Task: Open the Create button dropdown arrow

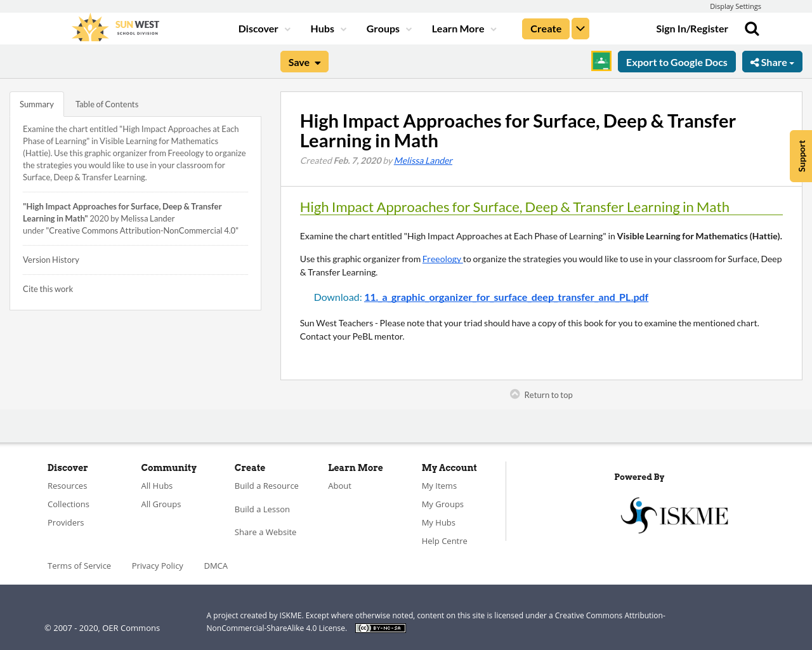Action: (x=580, y=28)
